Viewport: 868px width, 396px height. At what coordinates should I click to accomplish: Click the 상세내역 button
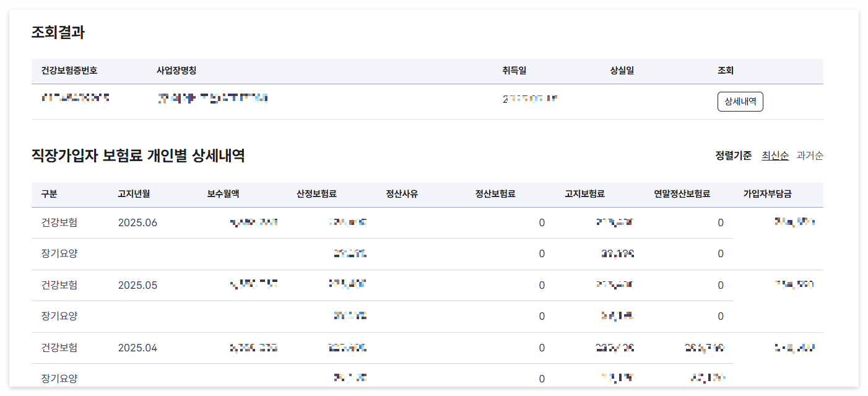point(740,102)
